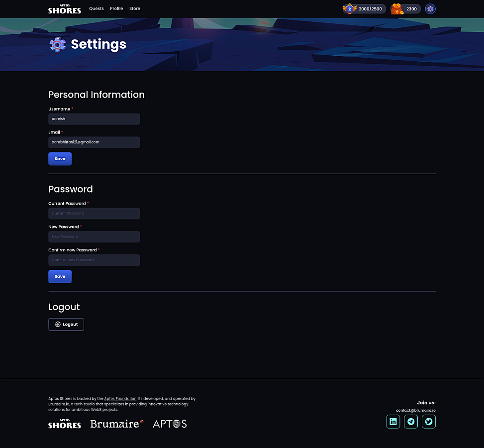Click the Aptos logo in footer
484x448 pixels.
point(170,424)
